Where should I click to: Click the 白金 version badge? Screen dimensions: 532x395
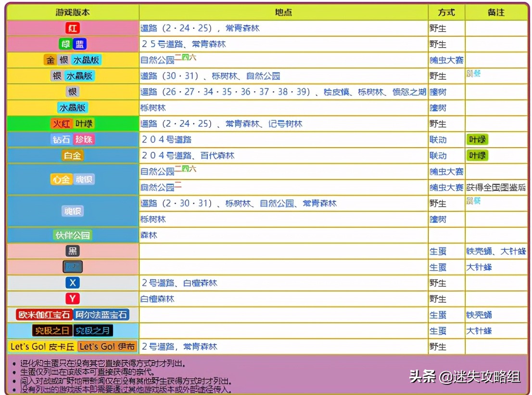coord(73,155)
